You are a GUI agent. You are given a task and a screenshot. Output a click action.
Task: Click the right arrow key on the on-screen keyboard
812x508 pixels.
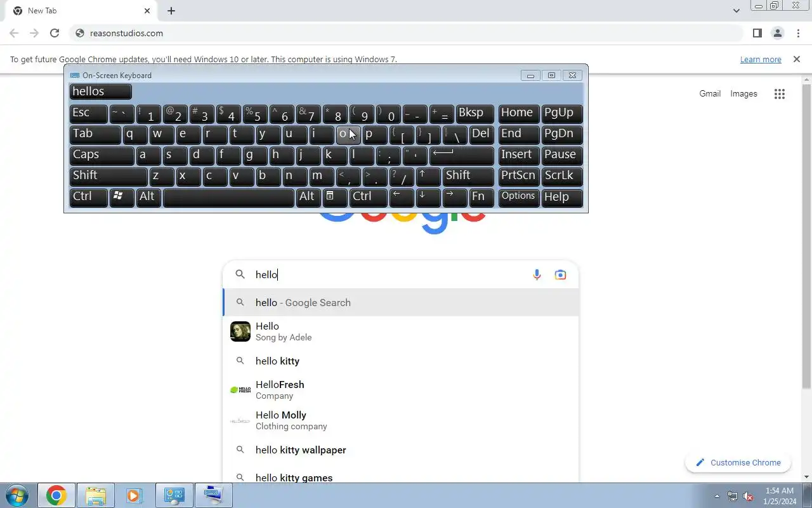(x=455, y=197)
